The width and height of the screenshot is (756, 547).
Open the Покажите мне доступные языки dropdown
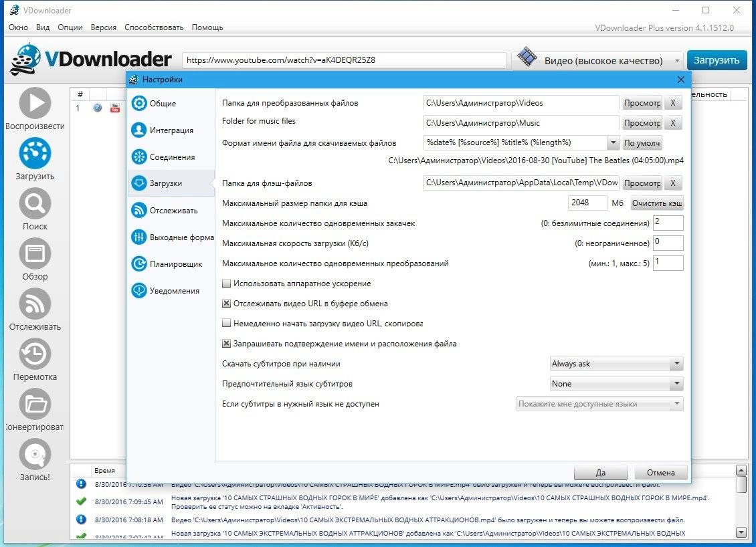click(x=600, y=404)
